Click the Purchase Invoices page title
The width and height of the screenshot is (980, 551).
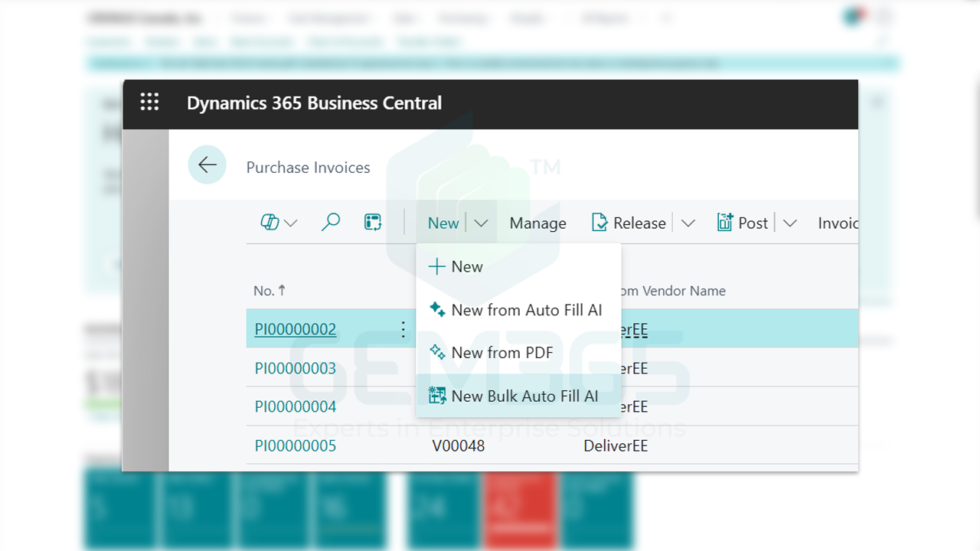(308, 168)
